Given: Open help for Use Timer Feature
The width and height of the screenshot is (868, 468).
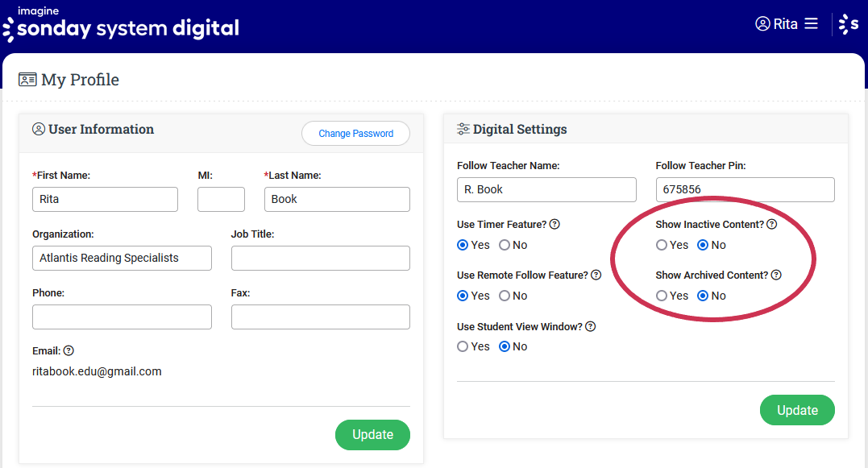Looking at the screenshot, I should point(554,225).
